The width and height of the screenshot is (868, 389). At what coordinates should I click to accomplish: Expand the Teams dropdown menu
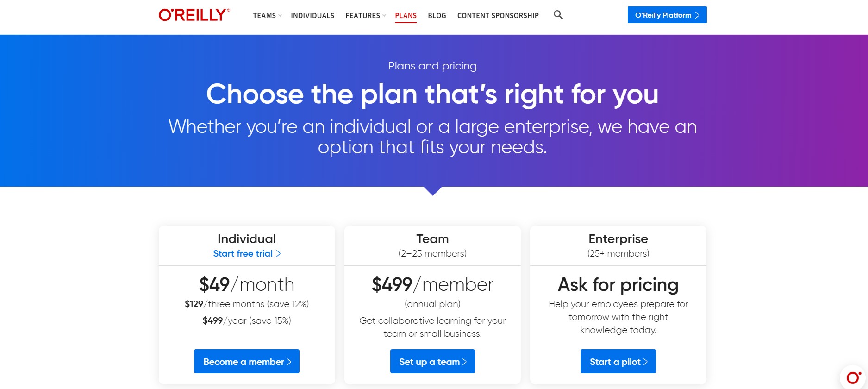point(267,16)
